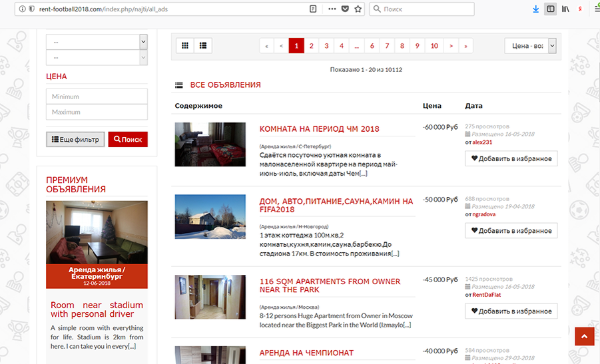Click the 'Дата' column header

pos(473,106)
